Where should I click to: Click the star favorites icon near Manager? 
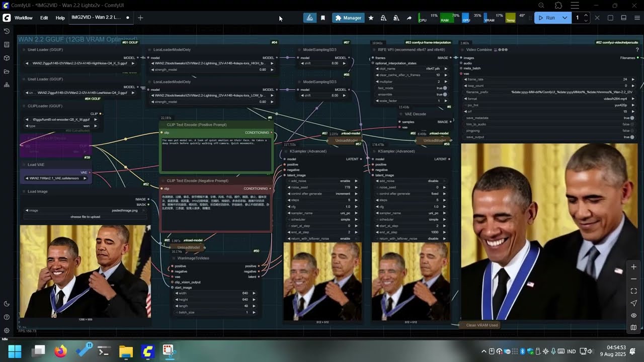click(x=371, y=18)
